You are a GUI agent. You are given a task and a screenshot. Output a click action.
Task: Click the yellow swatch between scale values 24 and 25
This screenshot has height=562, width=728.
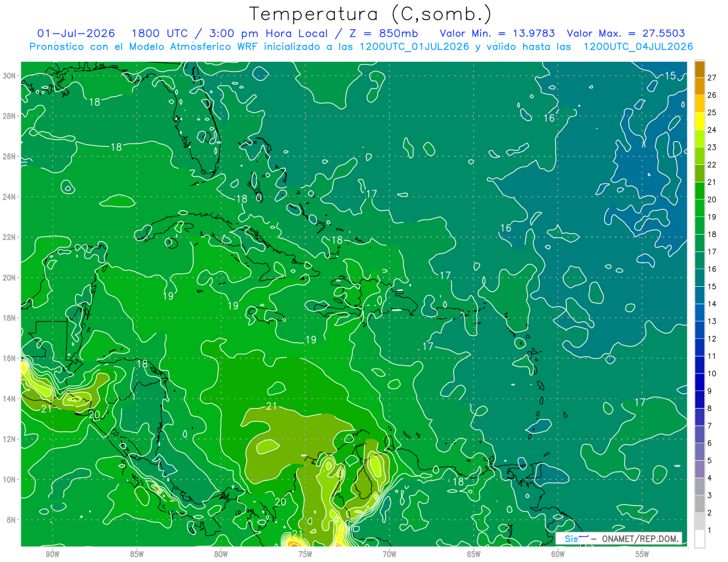point(699,121)
